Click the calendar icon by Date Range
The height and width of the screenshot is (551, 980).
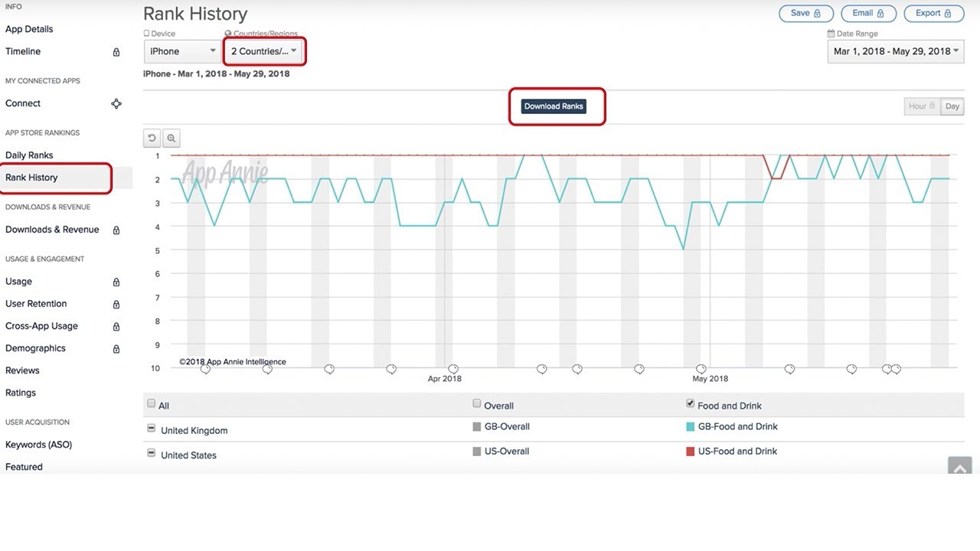(x=831, y=34)
